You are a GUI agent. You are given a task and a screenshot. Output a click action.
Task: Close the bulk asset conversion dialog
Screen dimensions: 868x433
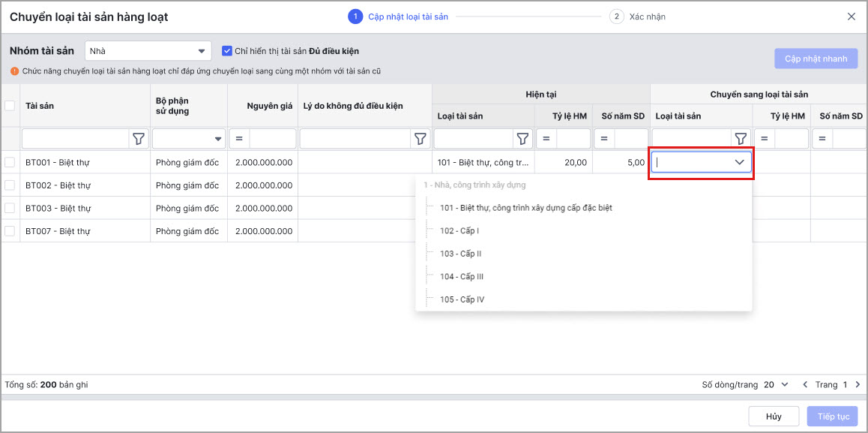click(851, 17)
